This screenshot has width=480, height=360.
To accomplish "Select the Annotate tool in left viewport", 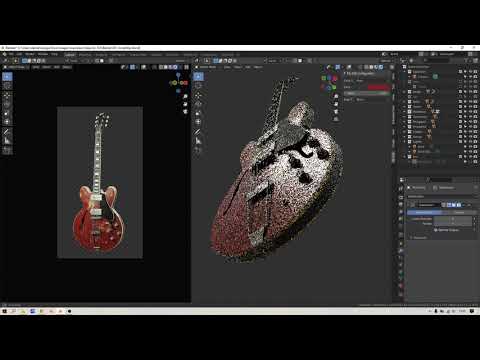I will pos(7,132).
